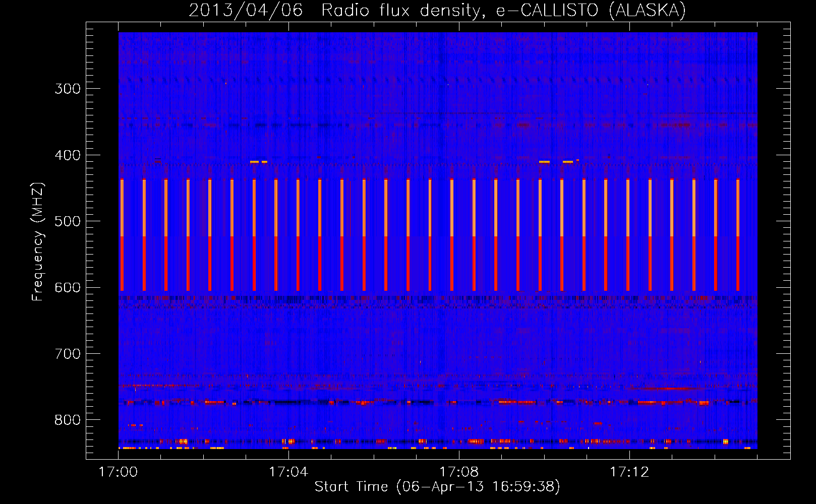Select the "Frequency (MHZ)" axis label

[38, 241]
